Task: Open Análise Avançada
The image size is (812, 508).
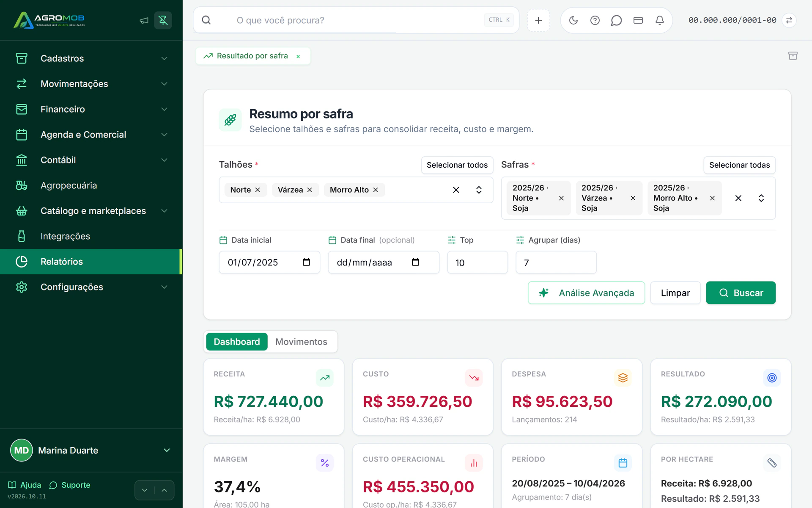Action: click(x=586, y=293)
